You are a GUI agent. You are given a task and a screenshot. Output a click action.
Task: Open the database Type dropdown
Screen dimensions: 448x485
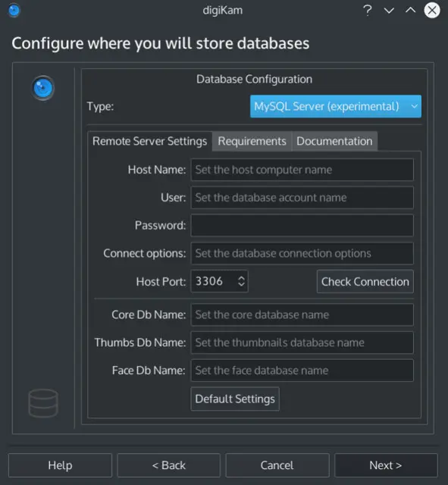pos(335,106)
